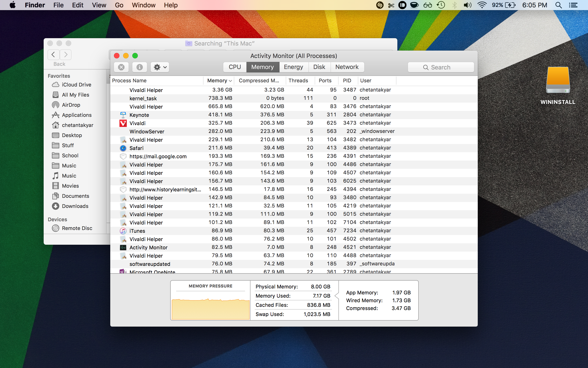588x368 pixels.
Task: Open the Go menu in menu bar
Action: 119,5
